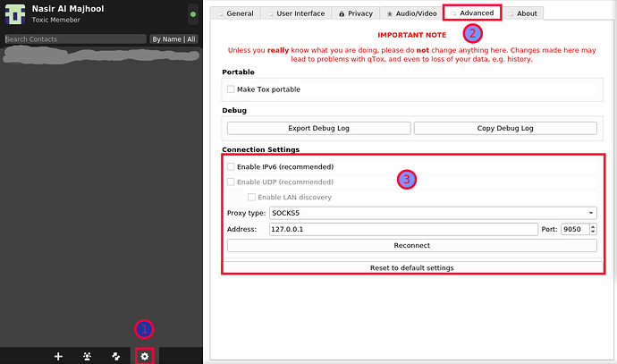Toggle the Make Tox portable checkbox
Screen dimensions: 617x364
231,89
